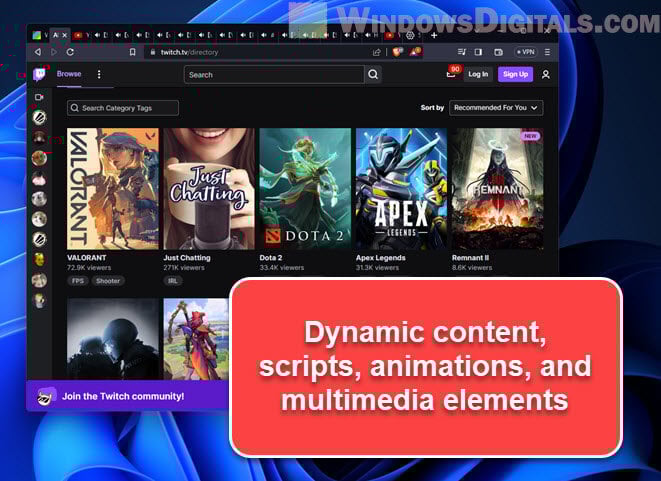The height and width of the screenshot is (481, 661).
Task: Click the 33.4K viewers text
Action: pos(282,268)
